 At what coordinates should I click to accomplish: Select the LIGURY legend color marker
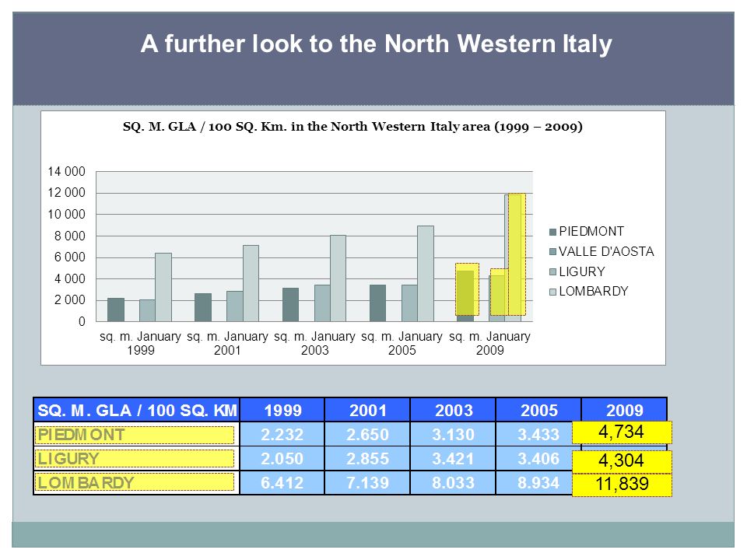pyautogui.click(x=552, y=271)
